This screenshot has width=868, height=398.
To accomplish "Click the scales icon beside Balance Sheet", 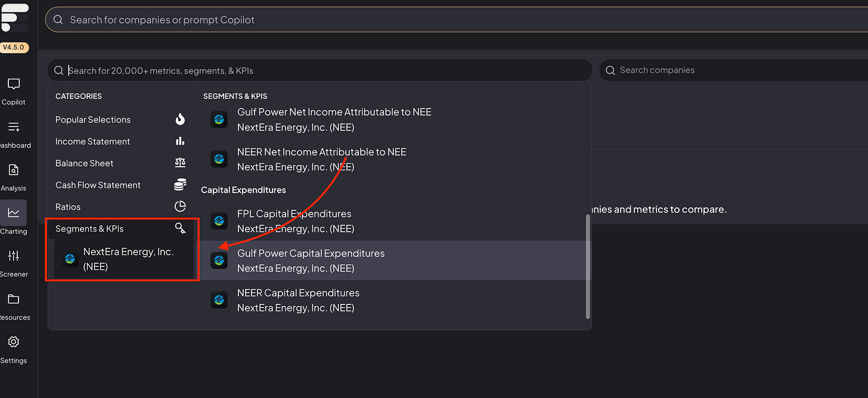I will tap(180, 163).
